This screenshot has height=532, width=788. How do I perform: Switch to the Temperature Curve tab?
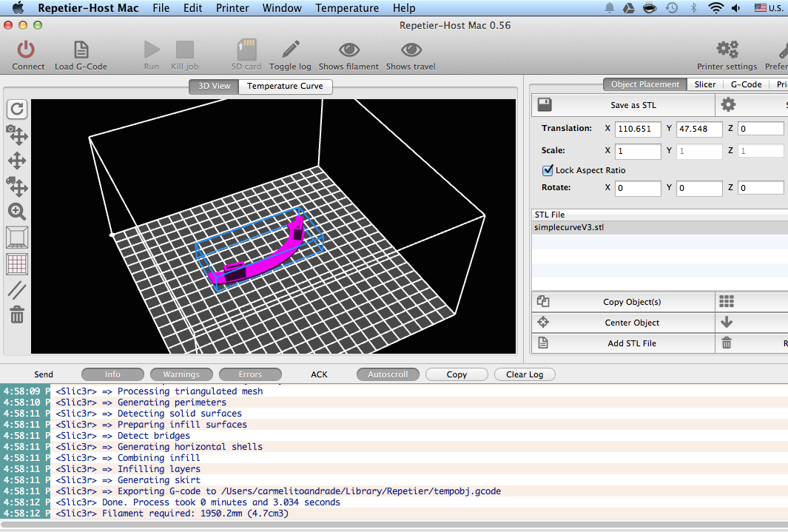point(285,86)
